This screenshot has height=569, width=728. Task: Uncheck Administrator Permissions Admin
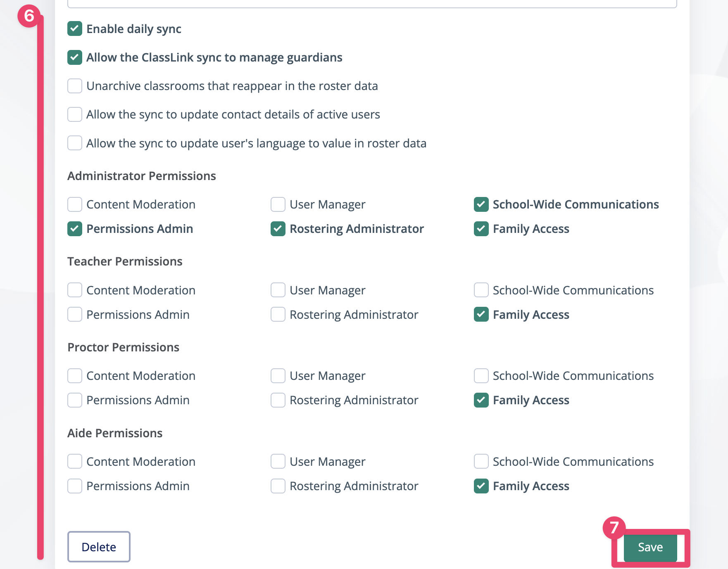[75, 229]
